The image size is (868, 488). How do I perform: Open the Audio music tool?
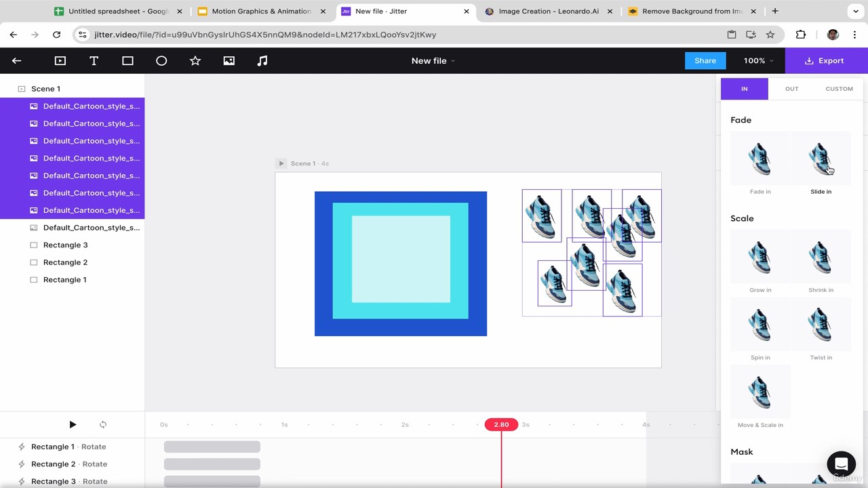(262, 61)
